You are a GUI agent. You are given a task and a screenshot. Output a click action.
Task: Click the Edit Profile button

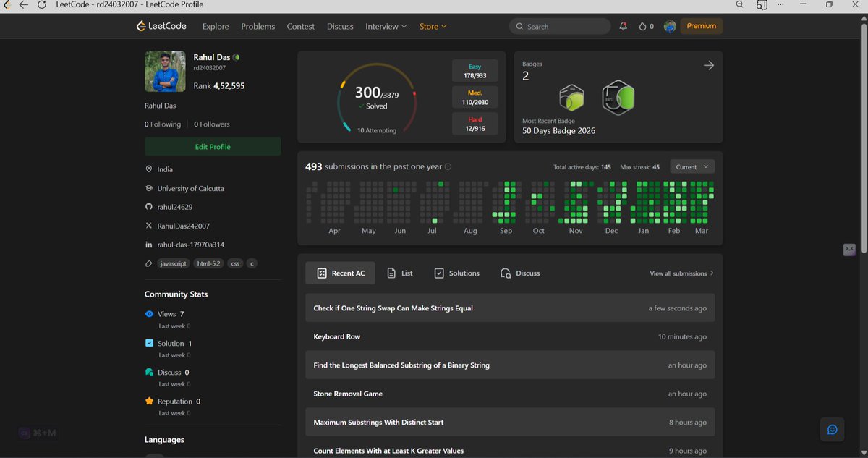coord(213,146)
